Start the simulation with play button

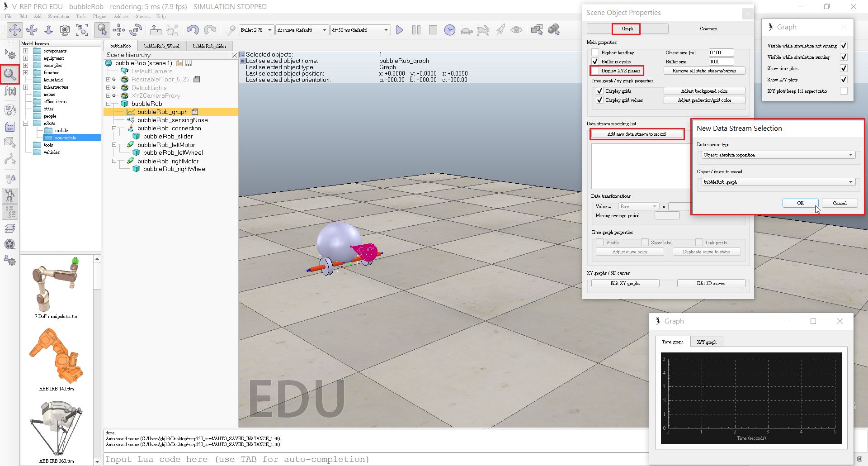pos(400,30)
